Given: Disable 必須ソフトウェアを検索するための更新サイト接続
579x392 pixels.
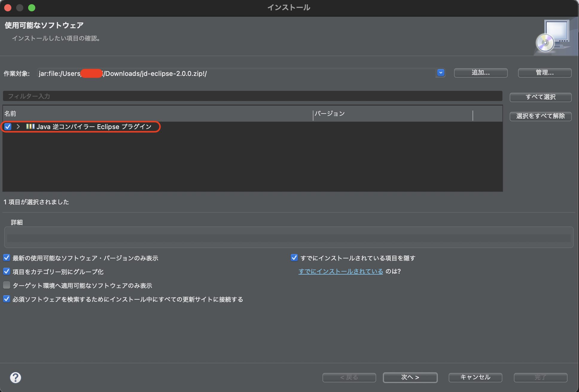Looking at the screenshot, I should (x=7, y=299).
